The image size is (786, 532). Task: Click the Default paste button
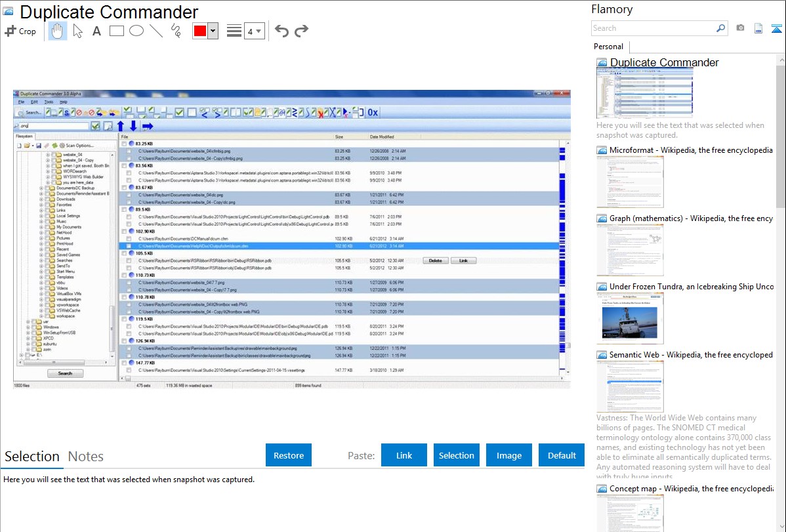coord(562,455)
